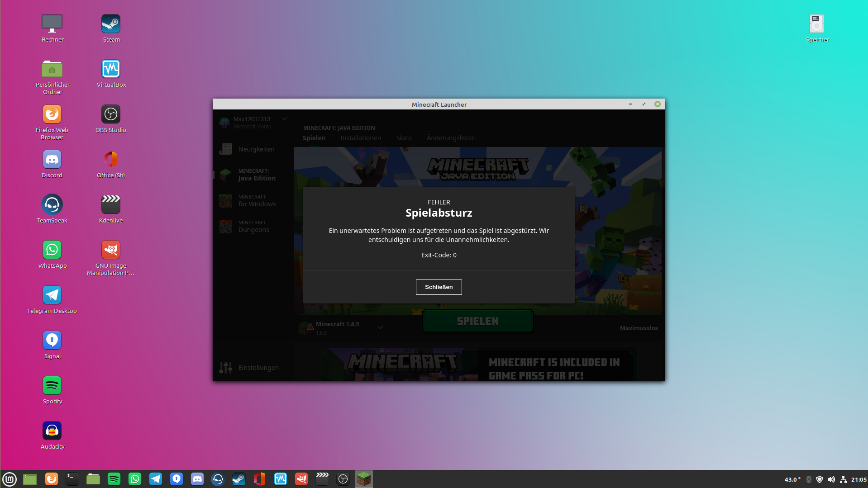868x488 pixels.
Task: Launch Steam from the taskbar
Action: coord(239,479)
